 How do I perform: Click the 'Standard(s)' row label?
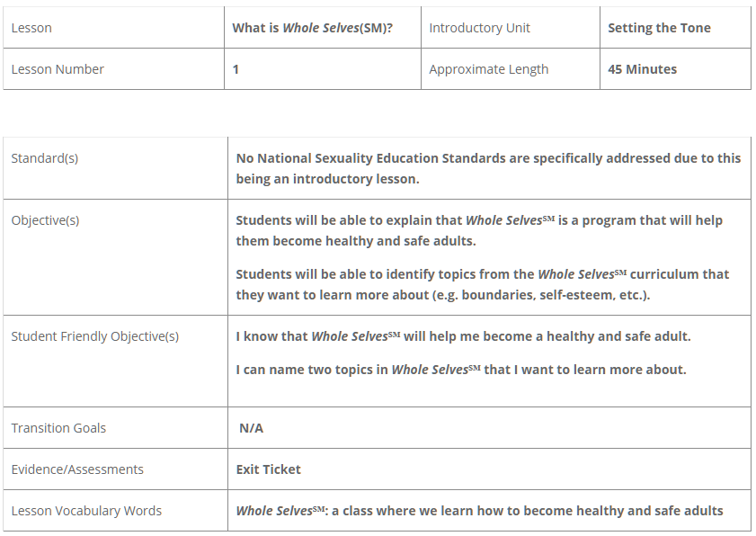pos(44,158)
